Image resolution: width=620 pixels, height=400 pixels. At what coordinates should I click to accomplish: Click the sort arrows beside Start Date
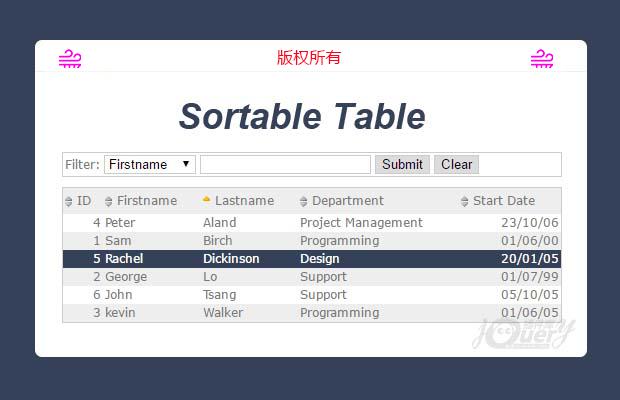tap(465, 202)
